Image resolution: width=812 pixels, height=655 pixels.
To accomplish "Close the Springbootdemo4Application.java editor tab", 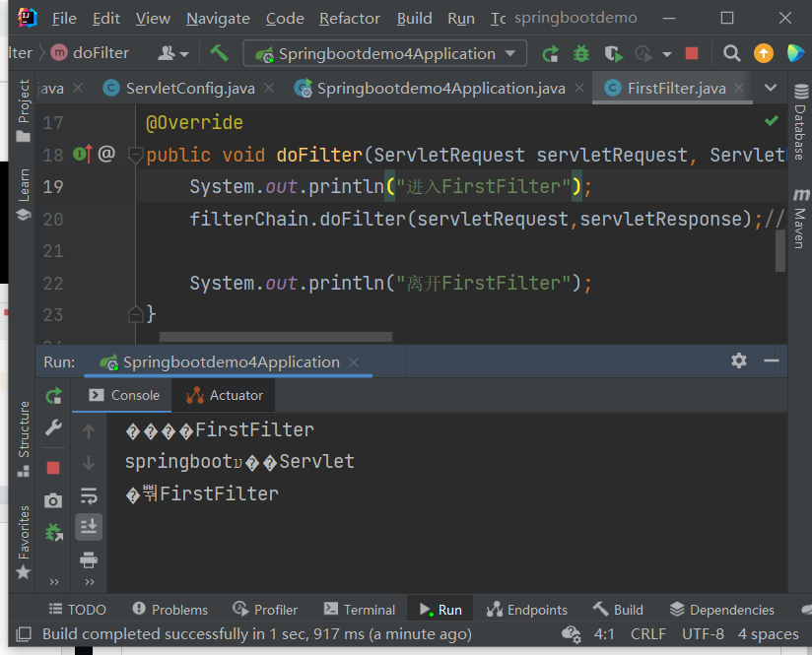I will 579,88.
